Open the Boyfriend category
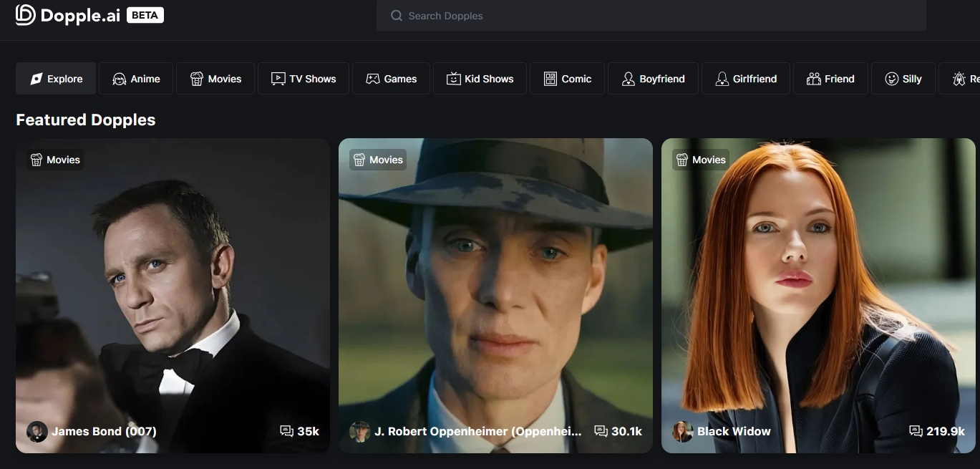The image size is (980, 469). [x=653, y=79]
